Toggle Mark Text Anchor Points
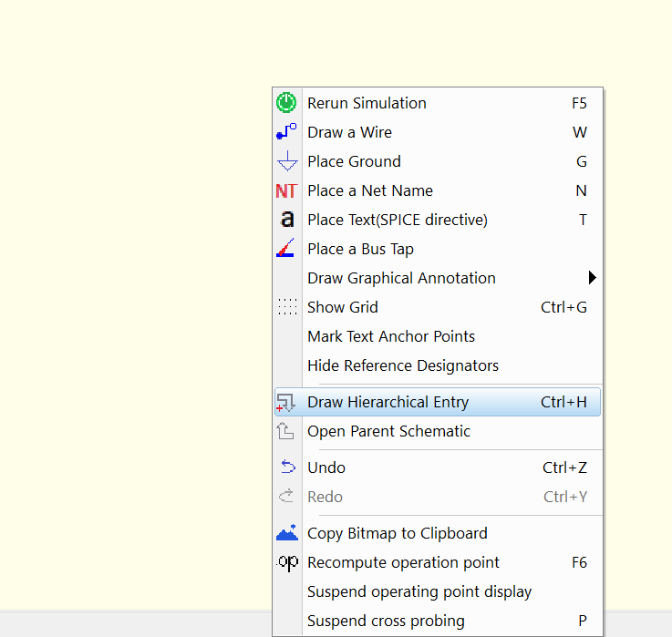Viewport: 672px width, 637px height. (x=391, y=336)
